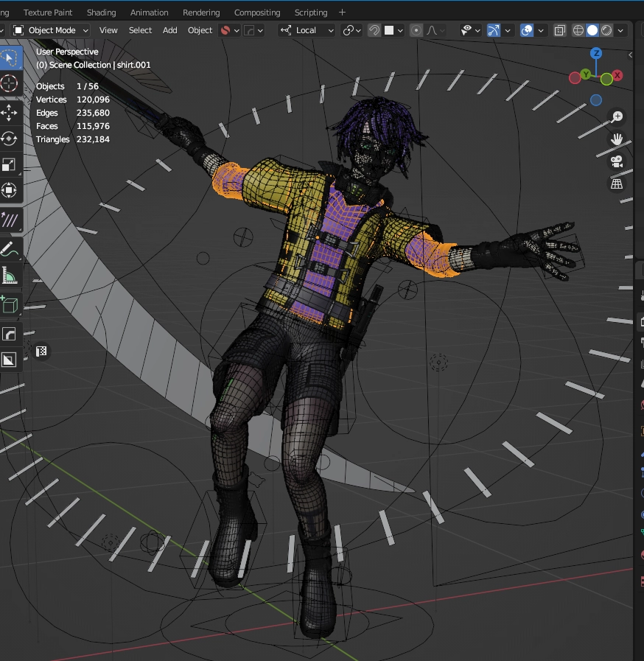Select the Move tool in the toolbar

[x=10, y=113]
